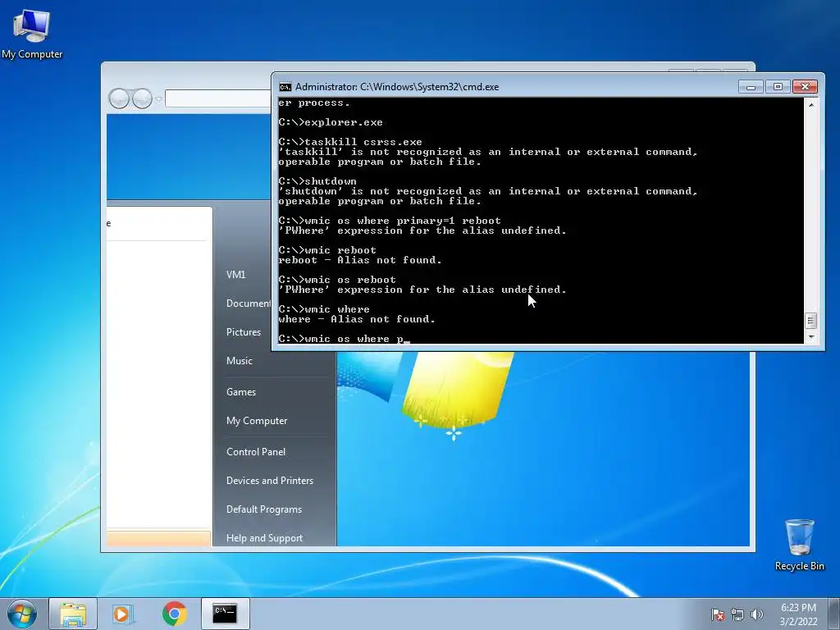Open VM1 user folder in Start menu
This screenshot has width=840, height=630.
pyautogui.click(x=235, y=275)
